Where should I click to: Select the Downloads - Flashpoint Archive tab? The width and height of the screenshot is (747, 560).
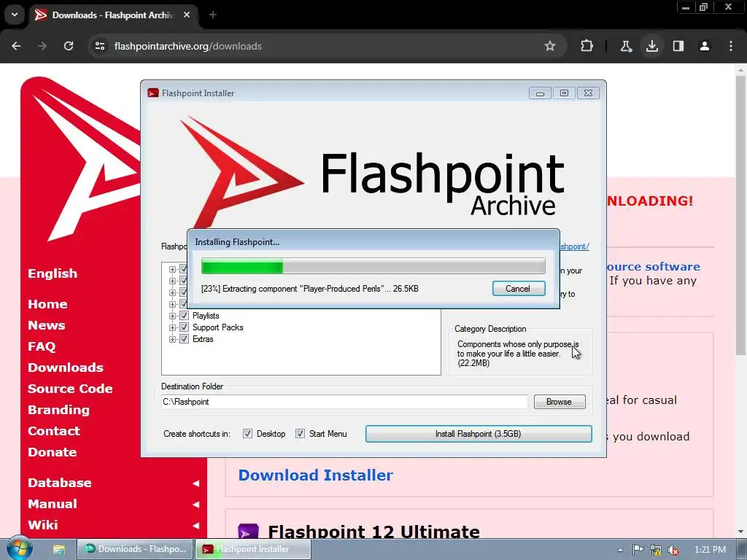point(112,15)
